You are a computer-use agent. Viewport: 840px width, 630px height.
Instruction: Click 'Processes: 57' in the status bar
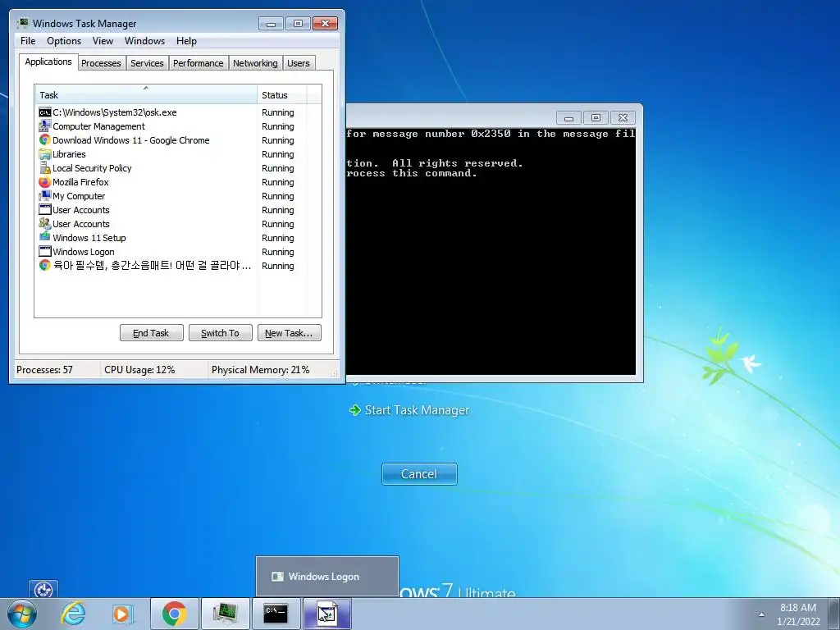(x=44, y=370)
